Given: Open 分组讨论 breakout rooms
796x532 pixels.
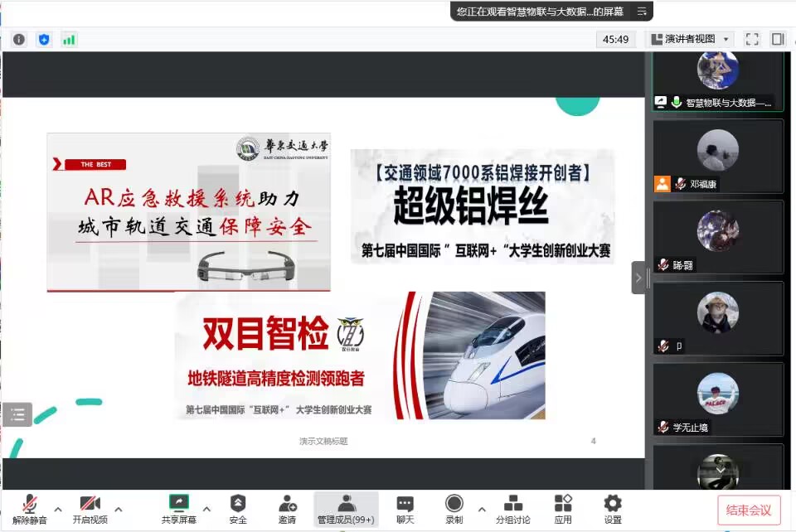Looking at the screenshot, I should (x=513, y=504).
